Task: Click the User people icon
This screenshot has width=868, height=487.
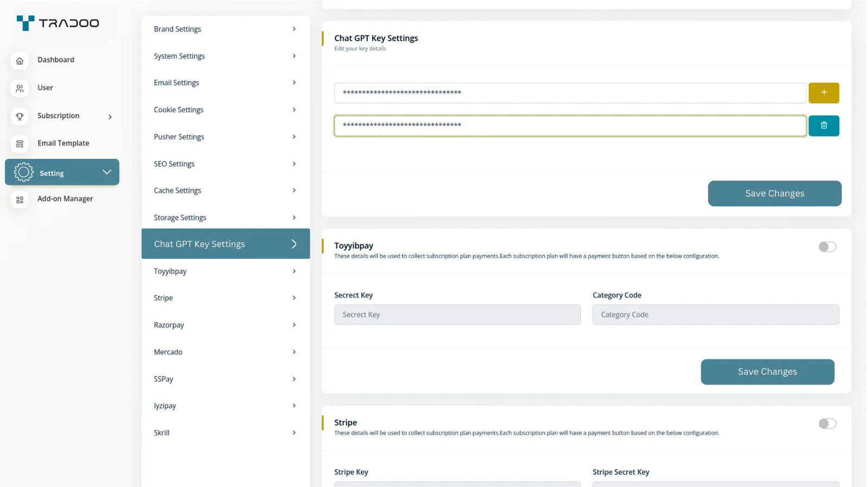Action: (x=20, y=88)
